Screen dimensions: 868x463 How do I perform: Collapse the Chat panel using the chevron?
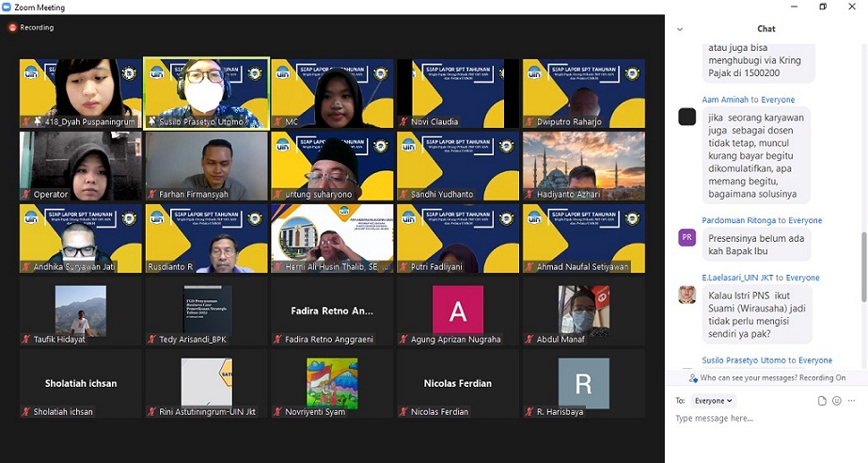[680, 29]
